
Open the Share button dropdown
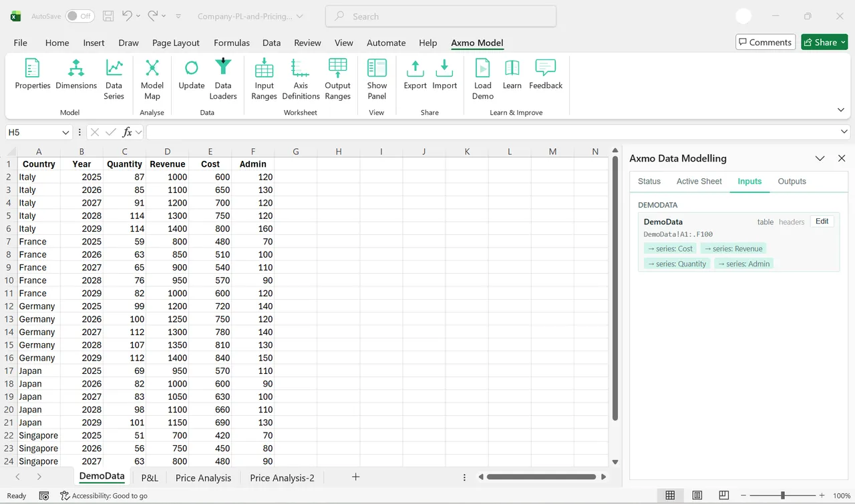pos(844,42)
